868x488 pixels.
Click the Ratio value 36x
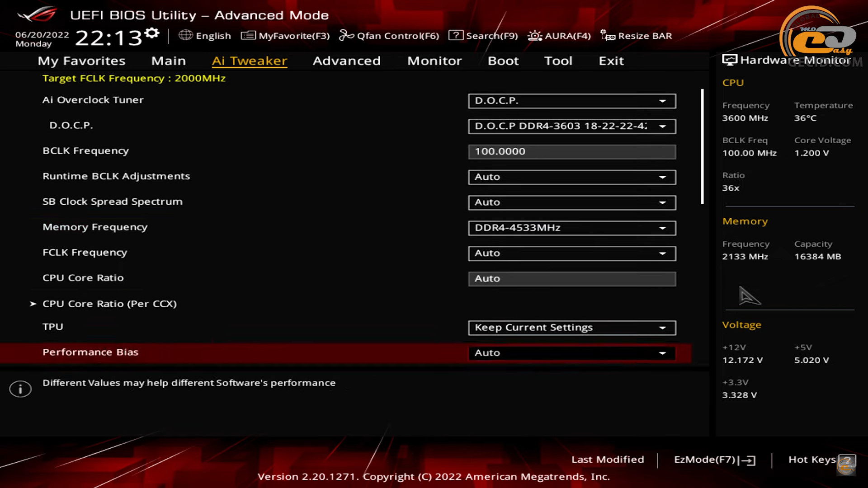tap(731, 188)
